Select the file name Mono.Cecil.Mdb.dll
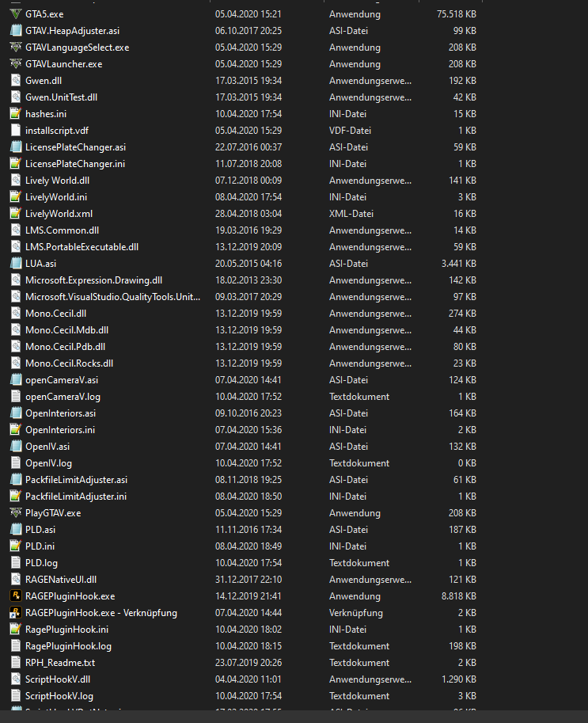The height and width of the screenshot is (723, 588). 66,329
